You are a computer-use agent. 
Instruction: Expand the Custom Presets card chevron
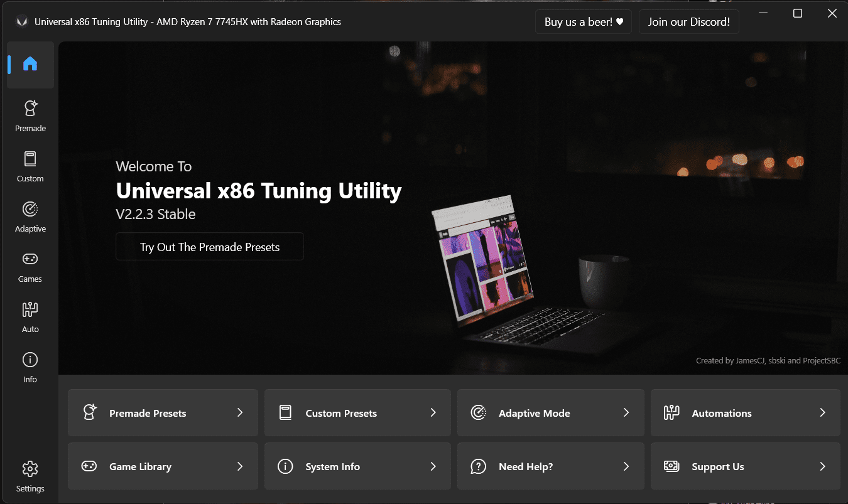coord(433,412)
